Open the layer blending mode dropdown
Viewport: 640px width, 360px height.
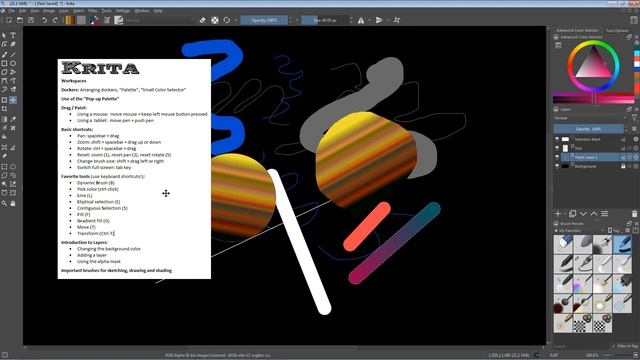590,118
